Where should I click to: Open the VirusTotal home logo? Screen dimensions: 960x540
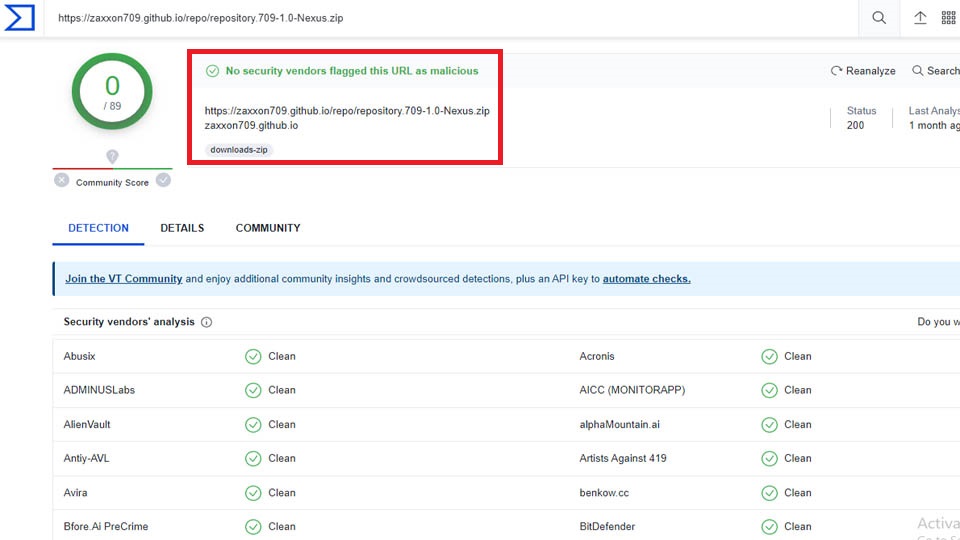(20, 17)
